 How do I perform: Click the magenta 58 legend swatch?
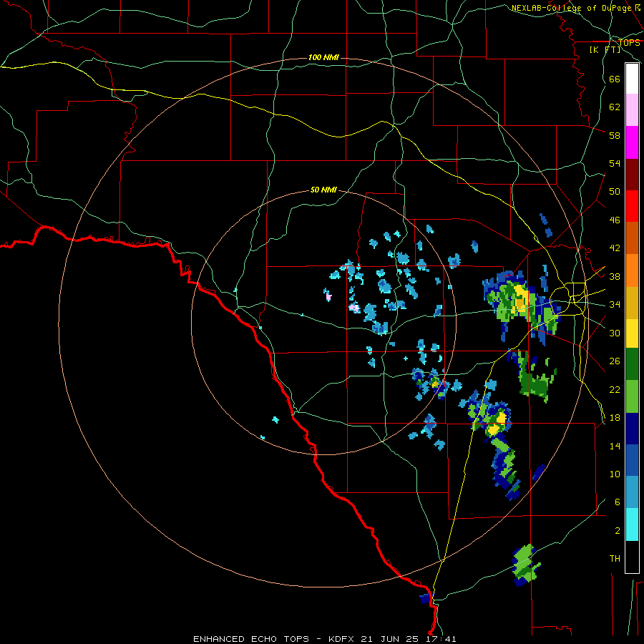tap(632, 142)
